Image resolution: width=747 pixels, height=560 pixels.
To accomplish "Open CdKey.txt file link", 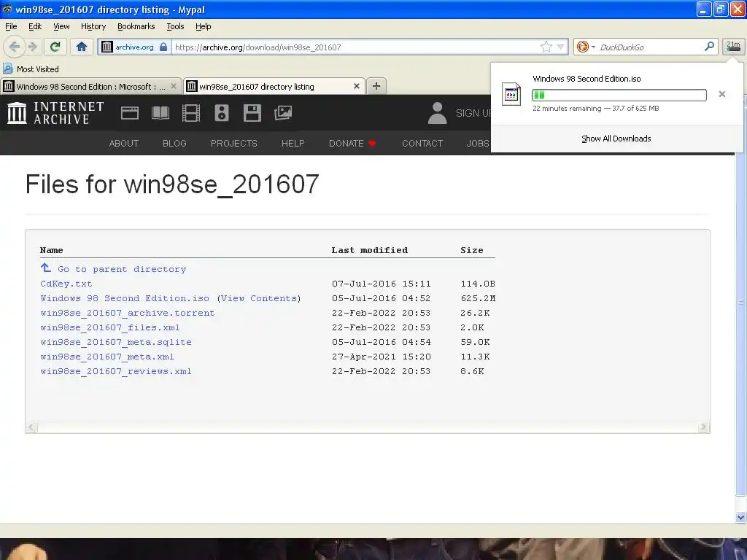I will pyautogui.click(x=66, y=284).
